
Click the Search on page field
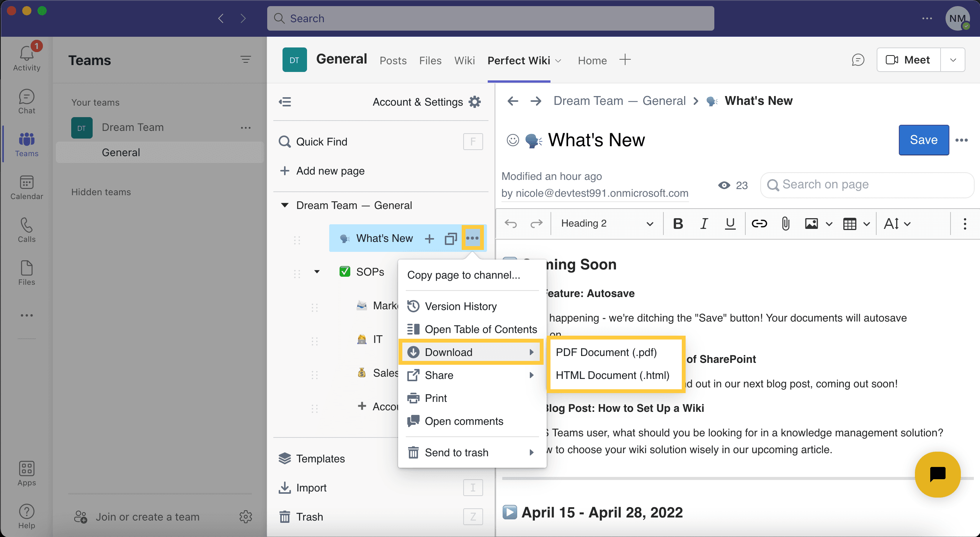(867, 185)
